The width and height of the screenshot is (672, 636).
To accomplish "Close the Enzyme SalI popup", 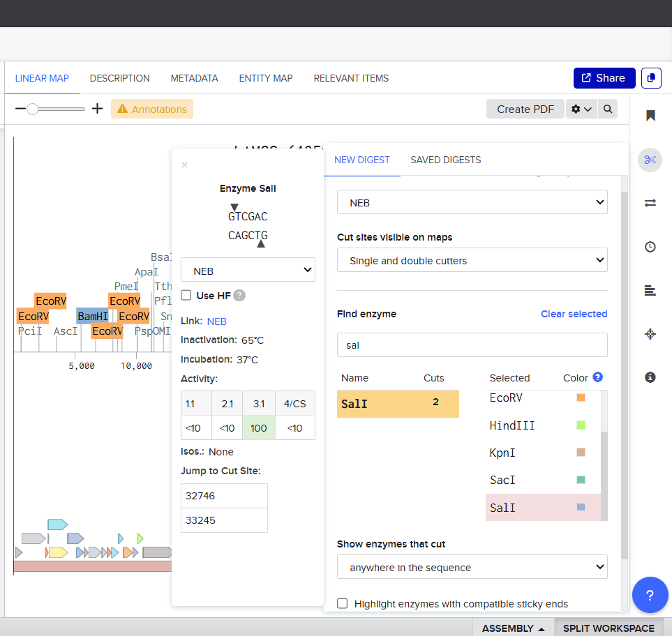I will (185, 165).
